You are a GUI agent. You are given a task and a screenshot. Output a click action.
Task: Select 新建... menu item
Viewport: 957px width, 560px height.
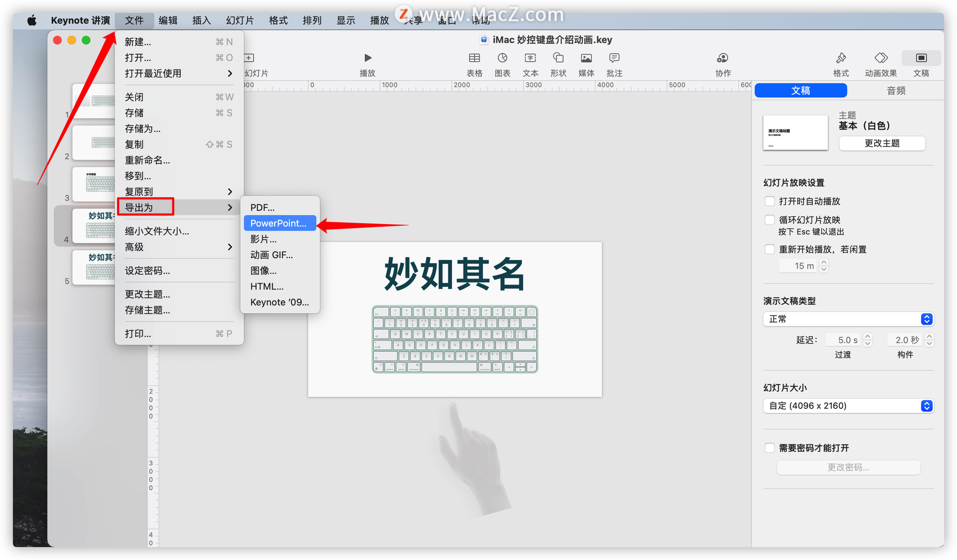(x=179, y=42)
